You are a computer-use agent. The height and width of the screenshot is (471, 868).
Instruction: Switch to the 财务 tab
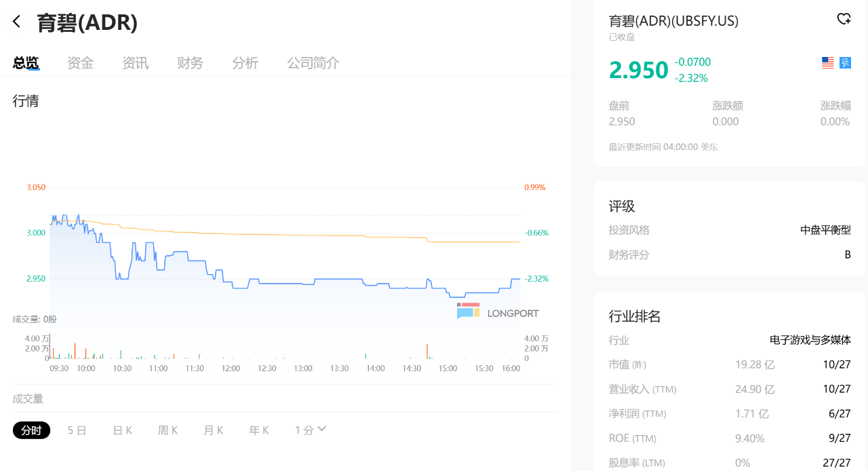point(190,63)
